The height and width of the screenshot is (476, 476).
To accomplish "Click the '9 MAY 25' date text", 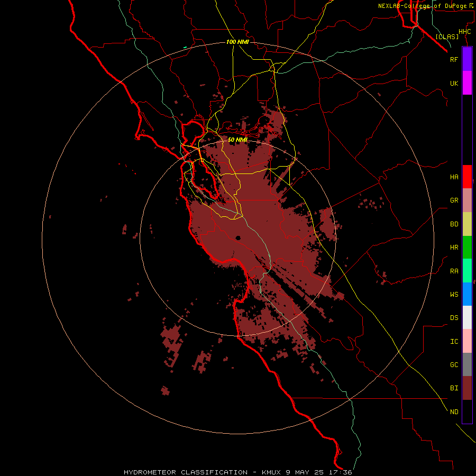I will (305, 472).
